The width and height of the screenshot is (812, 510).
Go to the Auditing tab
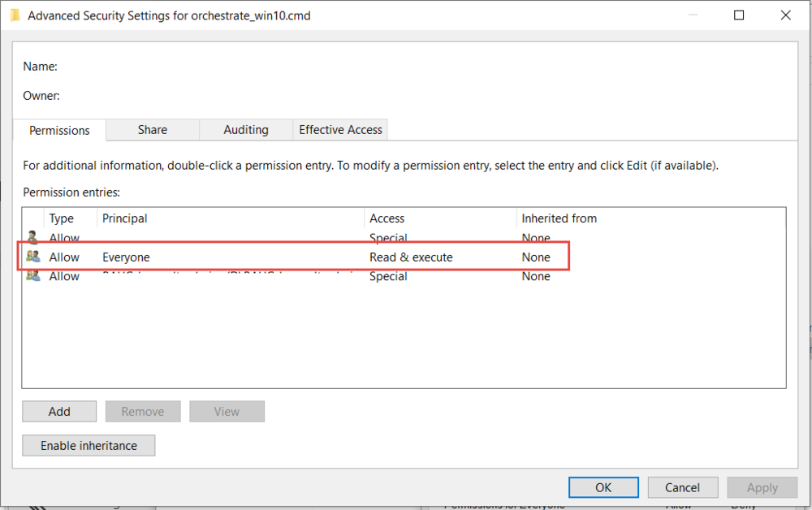(245, 130)
